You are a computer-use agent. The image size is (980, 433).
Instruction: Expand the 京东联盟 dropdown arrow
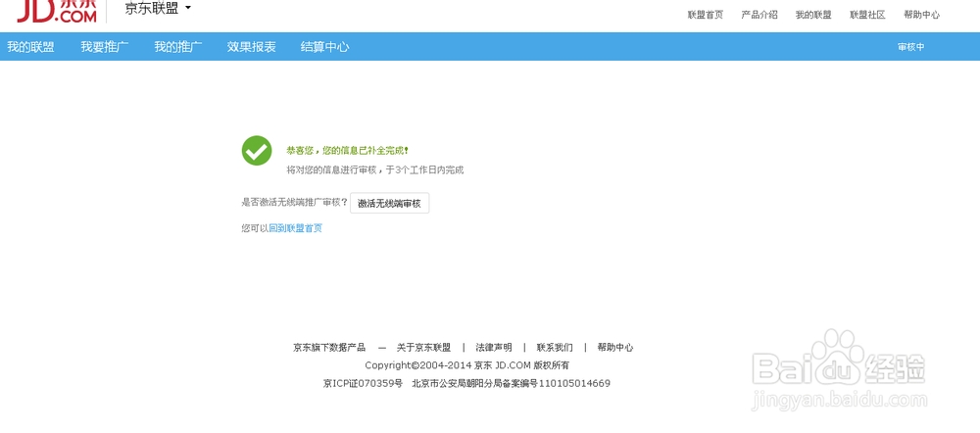pyautogui.click(x=188, y=8)
